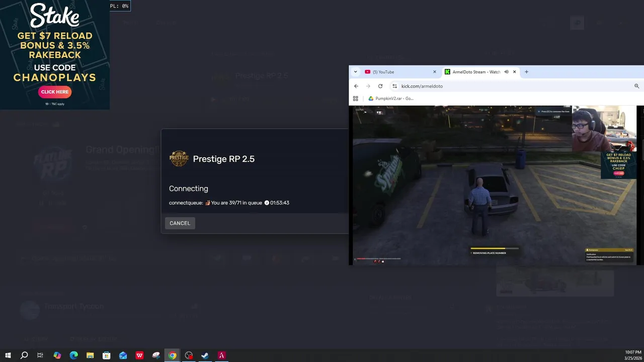This screenshot has height=362, width=644.
Task: Click the Prestige RP 2.5 server logo
Action: 179,159
